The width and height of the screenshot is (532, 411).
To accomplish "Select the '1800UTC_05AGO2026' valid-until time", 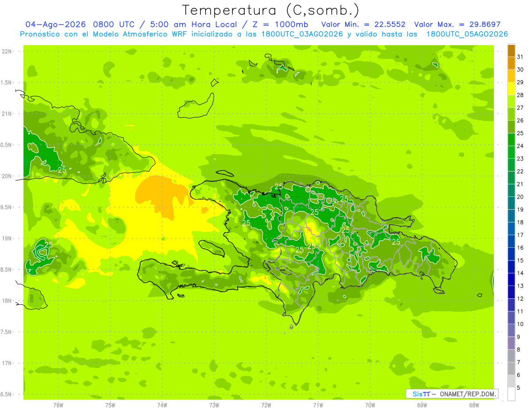I will pos(467,34).
